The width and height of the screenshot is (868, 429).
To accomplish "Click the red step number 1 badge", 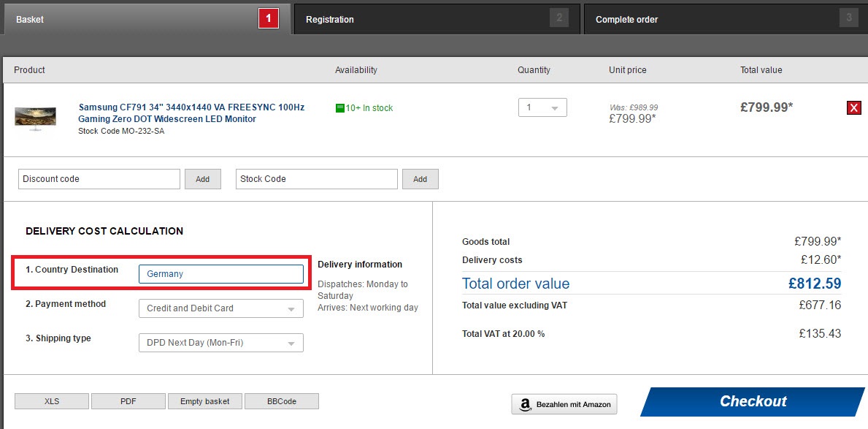I will coord(269,19).
